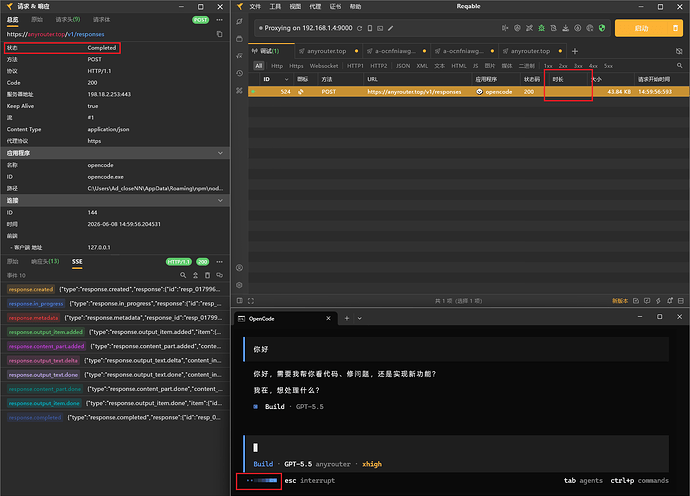
Task: Toggle the All traffic filter
Action: click(259, 66)
